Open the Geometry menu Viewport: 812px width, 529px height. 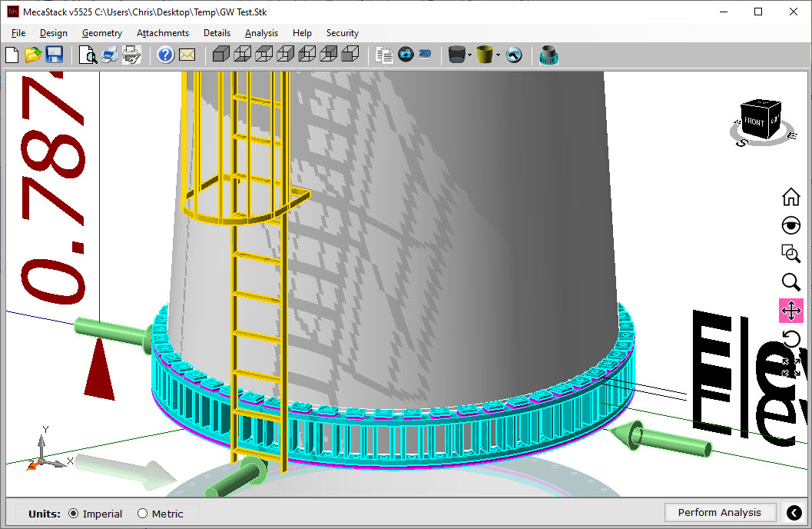coord(101,33)
